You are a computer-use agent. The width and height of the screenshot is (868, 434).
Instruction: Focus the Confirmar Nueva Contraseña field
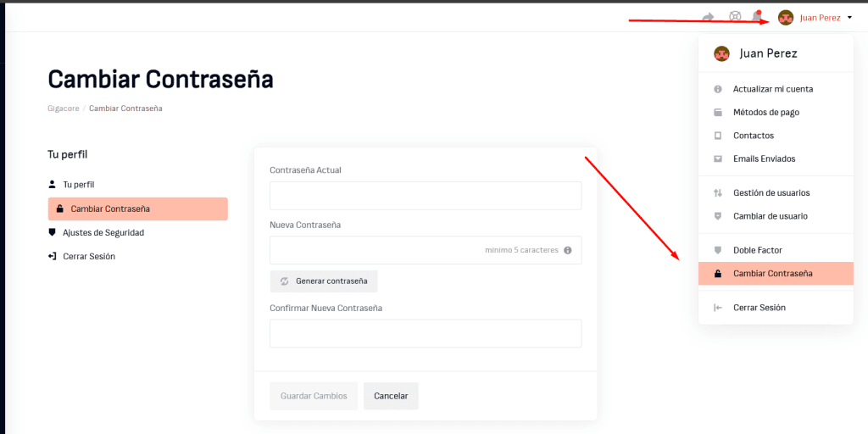click(x=426, y=333)
